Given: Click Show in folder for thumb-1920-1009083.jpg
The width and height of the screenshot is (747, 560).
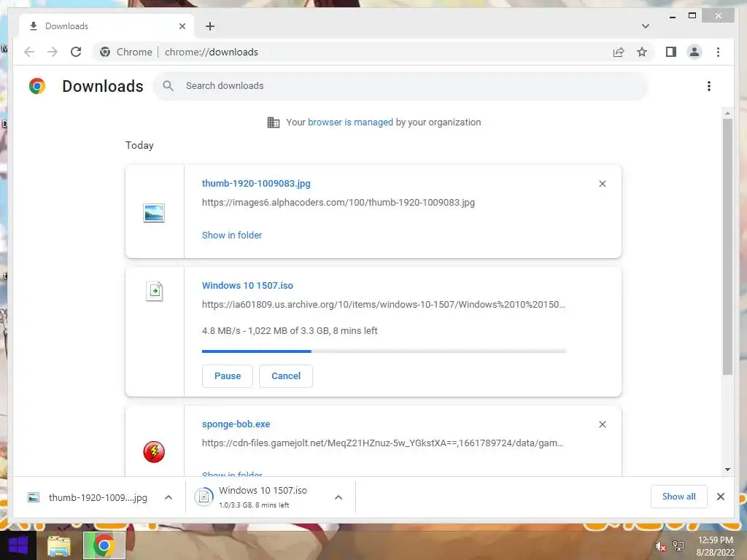Looking at the screenshot, I should [x=232, y=236].
